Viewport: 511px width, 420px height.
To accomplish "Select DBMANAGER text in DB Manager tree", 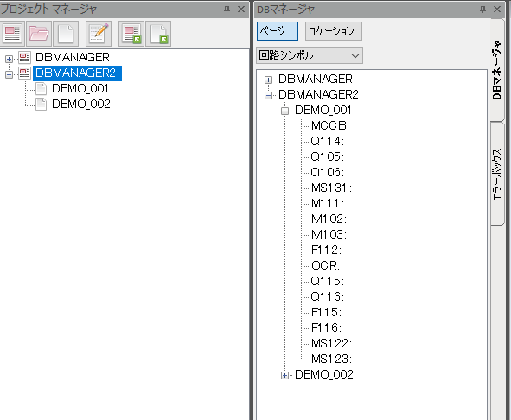I will [x=316, y=79].
